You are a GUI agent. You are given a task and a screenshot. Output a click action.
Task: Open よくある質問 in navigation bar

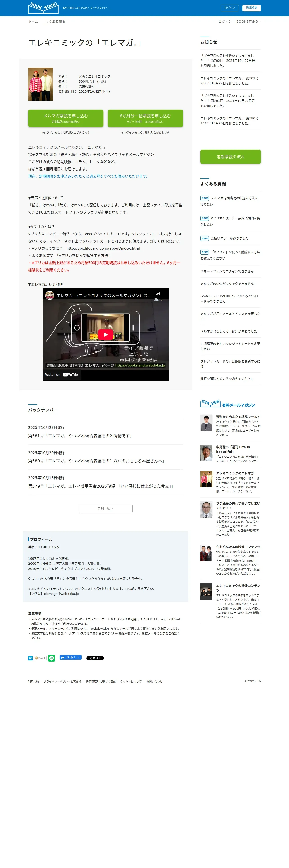click(x=56, y=22)
